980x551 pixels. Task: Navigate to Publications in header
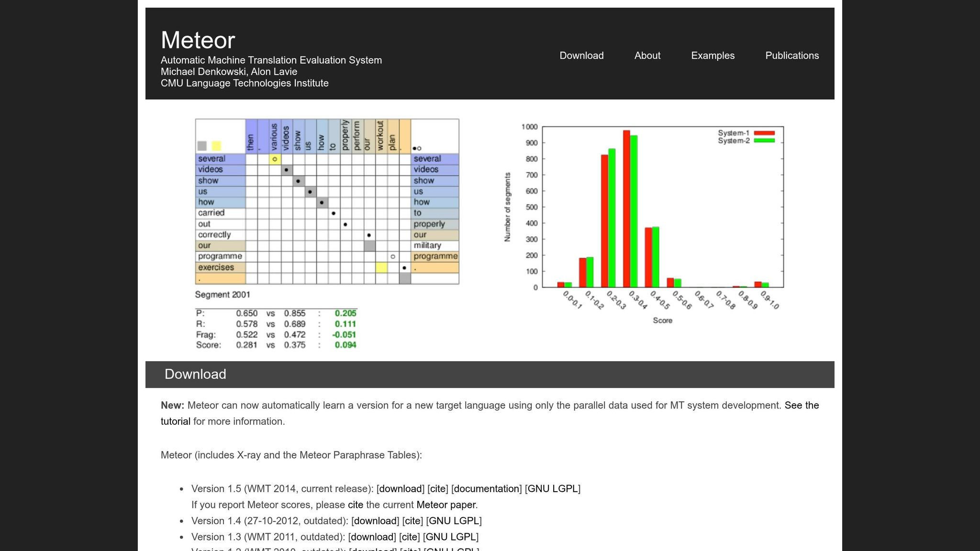791,55
